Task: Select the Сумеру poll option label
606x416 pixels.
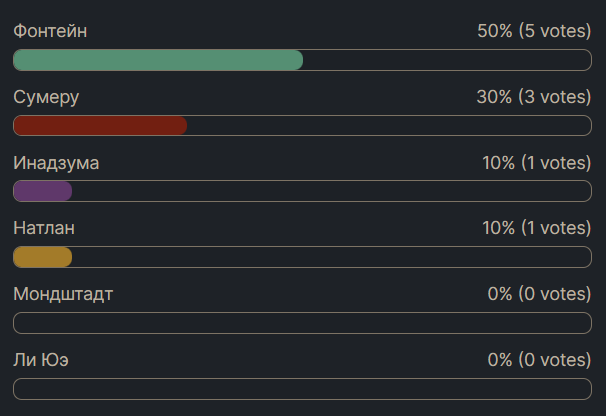Action: click(46, 97)
